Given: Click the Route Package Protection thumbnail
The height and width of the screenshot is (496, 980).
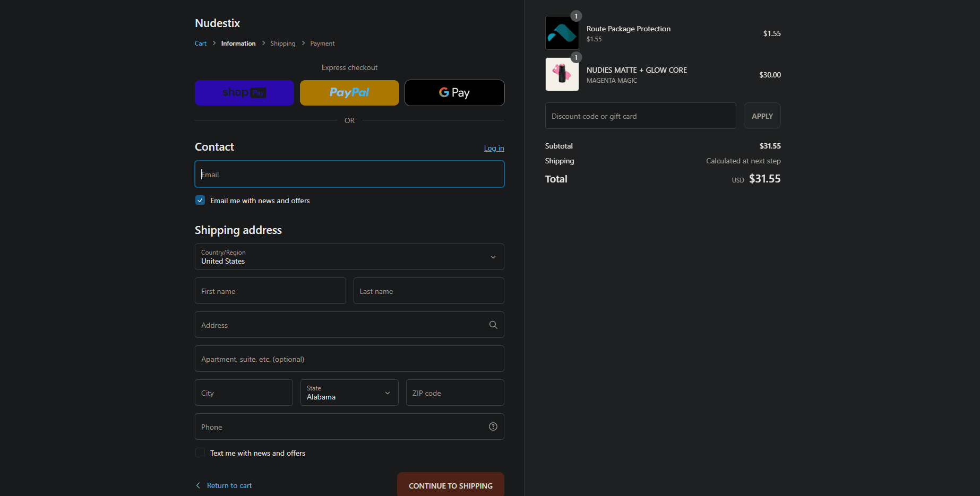Looking at the screenshot, I should pos(562,33).
